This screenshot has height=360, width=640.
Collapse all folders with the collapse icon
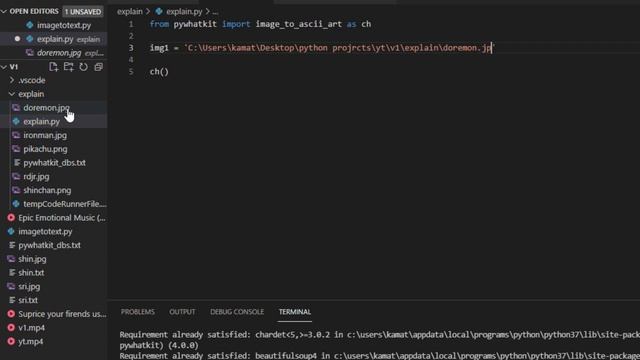pyautogui.click(x=98, y=67)
